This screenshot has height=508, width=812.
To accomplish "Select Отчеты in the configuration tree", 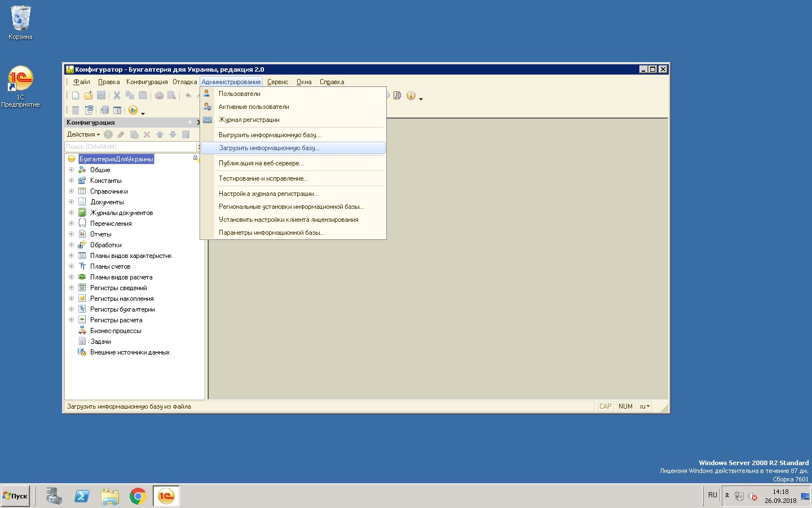I will point(101,234).
